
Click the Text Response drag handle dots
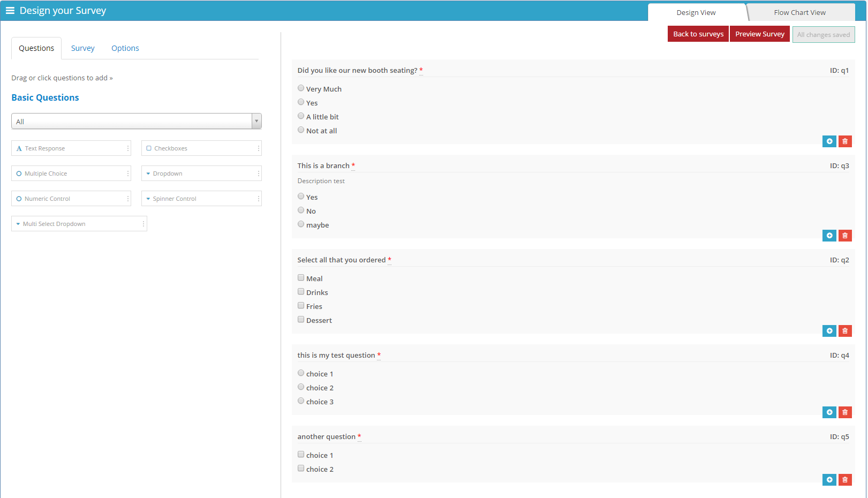(128, 148)
